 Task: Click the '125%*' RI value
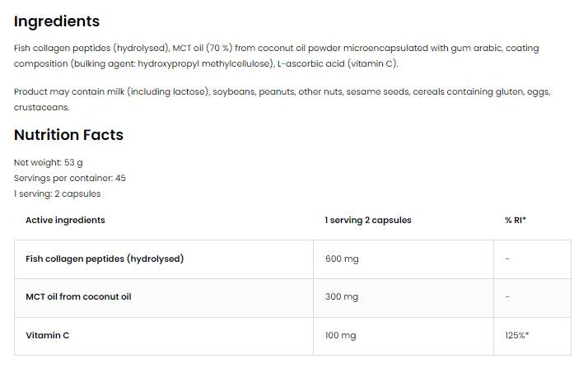tap(519, 335)
